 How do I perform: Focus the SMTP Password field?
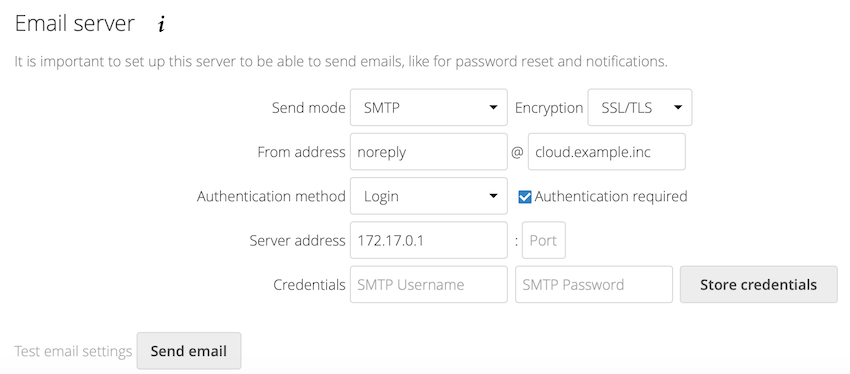pyautogui.click(x=594, y=285)
